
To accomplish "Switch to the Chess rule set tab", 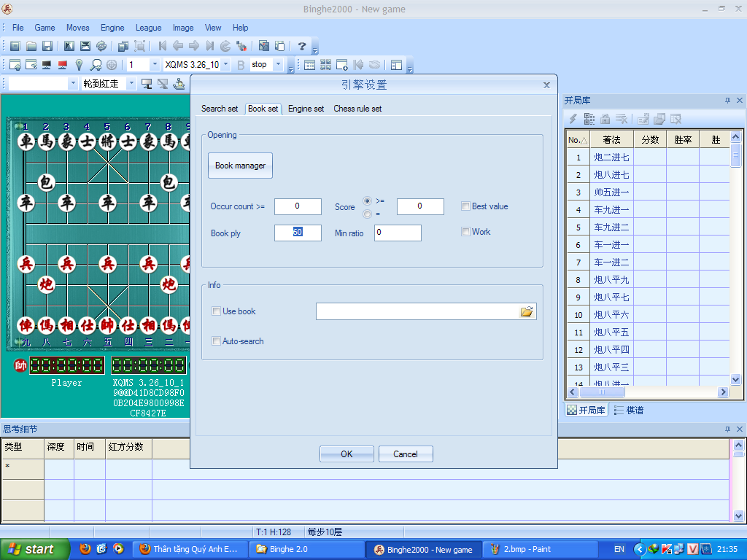I will 357,109.
